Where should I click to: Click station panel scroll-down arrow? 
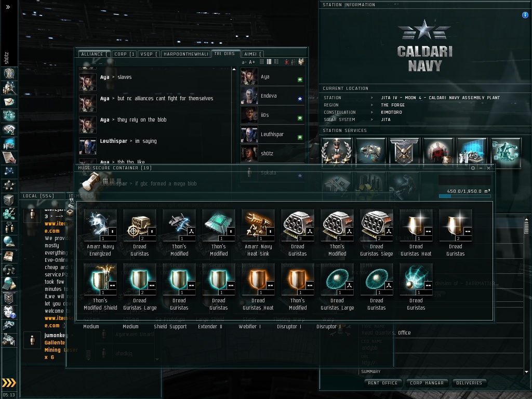coord(526,372)
